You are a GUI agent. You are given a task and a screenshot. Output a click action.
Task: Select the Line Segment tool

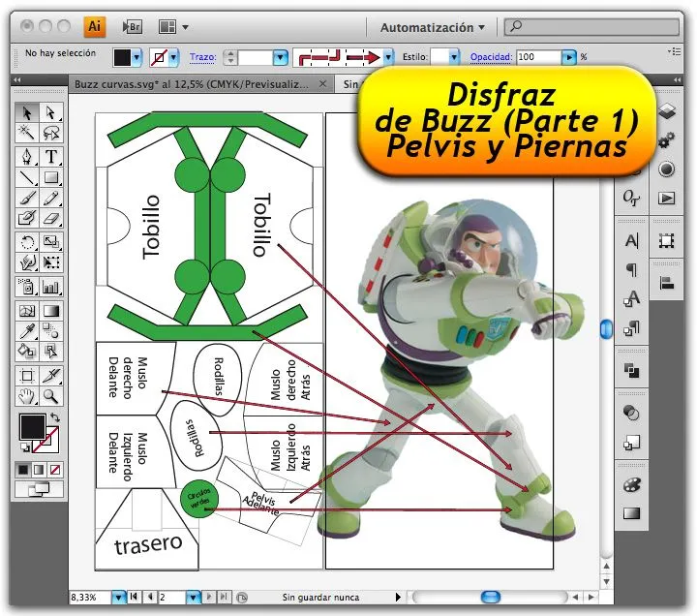[x=27, y=178]
